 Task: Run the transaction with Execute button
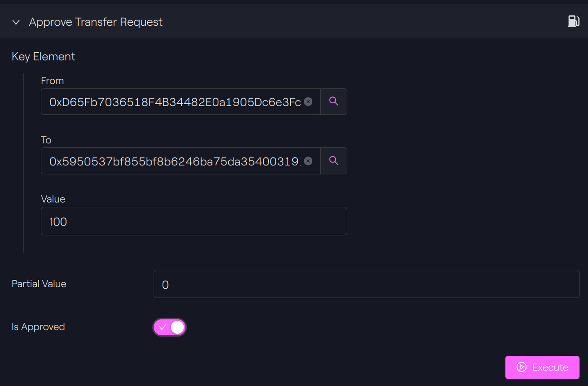tap(542, 367)
